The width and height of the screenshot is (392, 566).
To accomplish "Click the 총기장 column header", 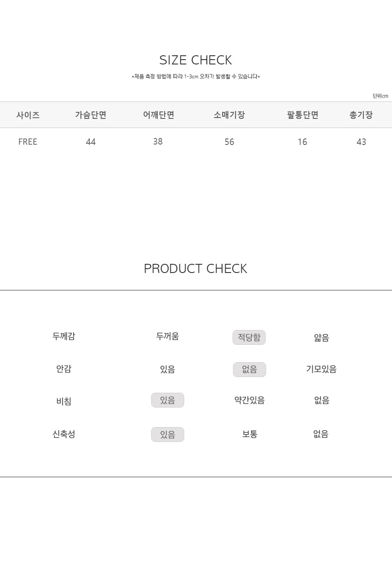I will coord(361,115).
